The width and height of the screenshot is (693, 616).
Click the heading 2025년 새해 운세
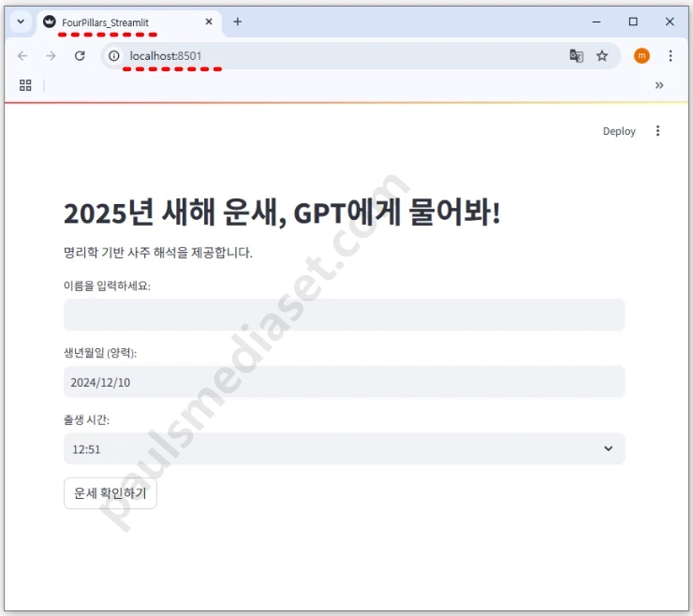click(x=175, y=213)
